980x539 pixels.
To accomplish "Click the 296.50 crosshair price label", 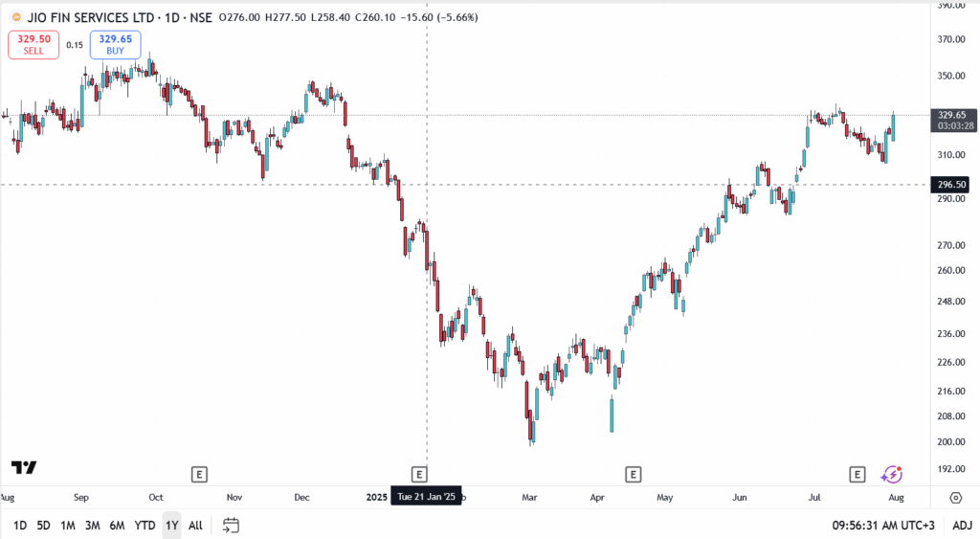I will [x=952, y=185].
